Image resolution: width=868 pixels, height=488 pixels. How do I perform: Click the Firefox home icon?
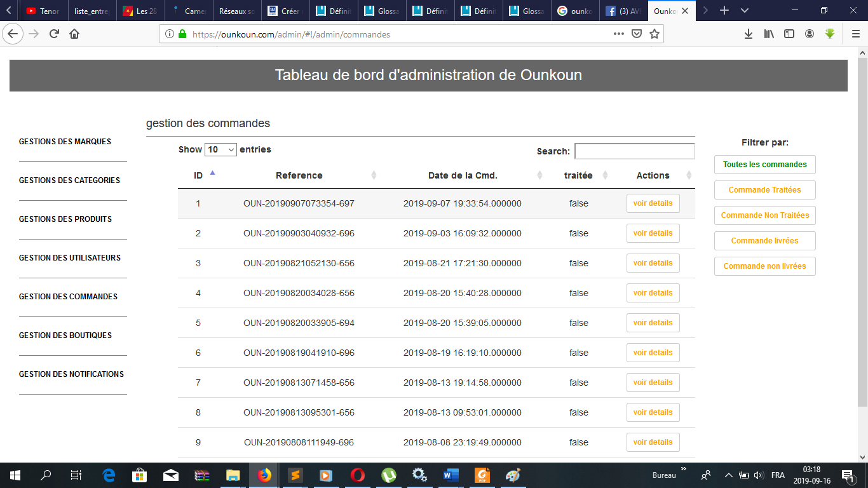point(74,34)
